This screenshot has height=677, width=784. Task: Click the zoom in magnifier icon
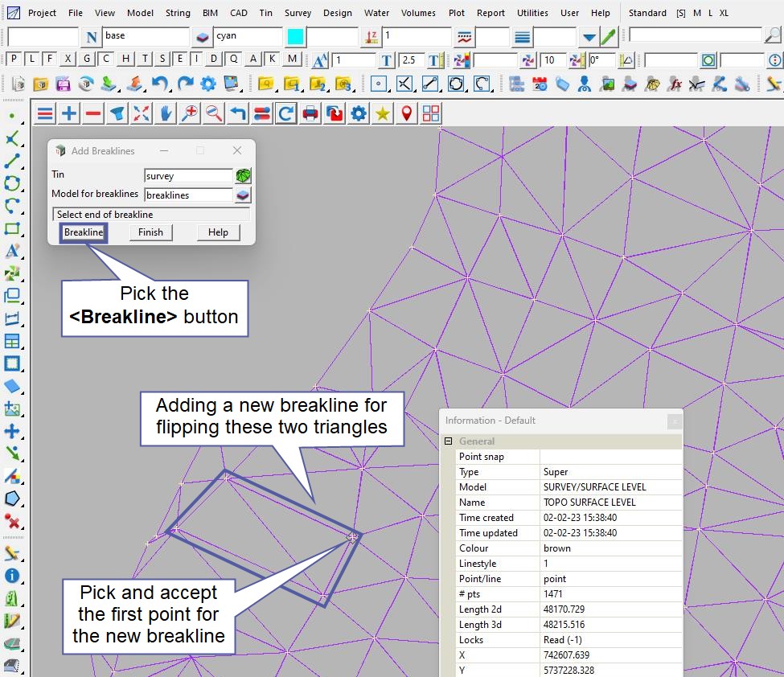(190, 114)
